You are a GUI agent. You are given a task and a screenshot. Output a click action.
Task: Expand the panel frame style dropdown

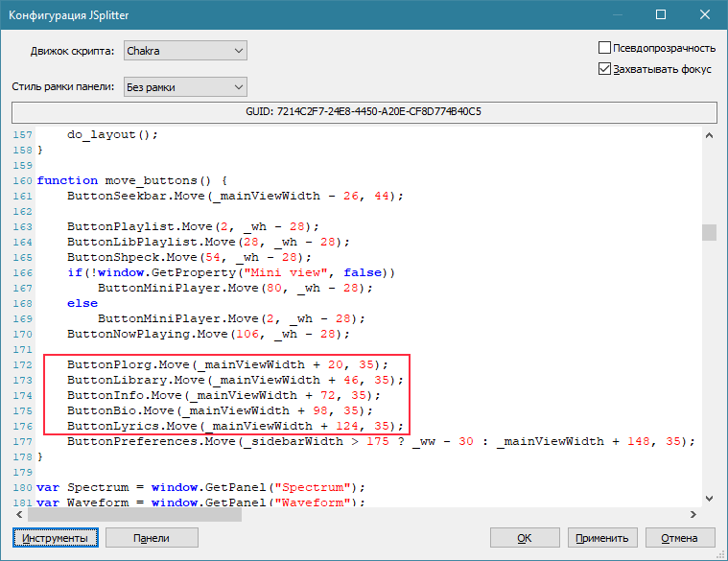click(185, 87)
